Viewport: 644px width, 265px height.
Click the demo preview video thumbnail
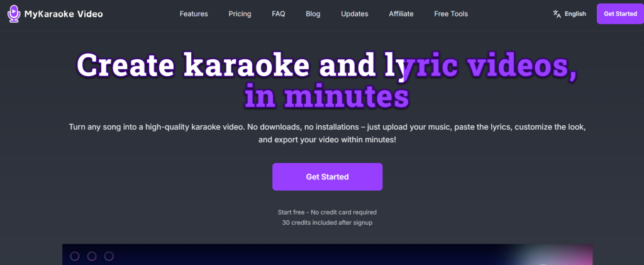[x=327, y=256]
